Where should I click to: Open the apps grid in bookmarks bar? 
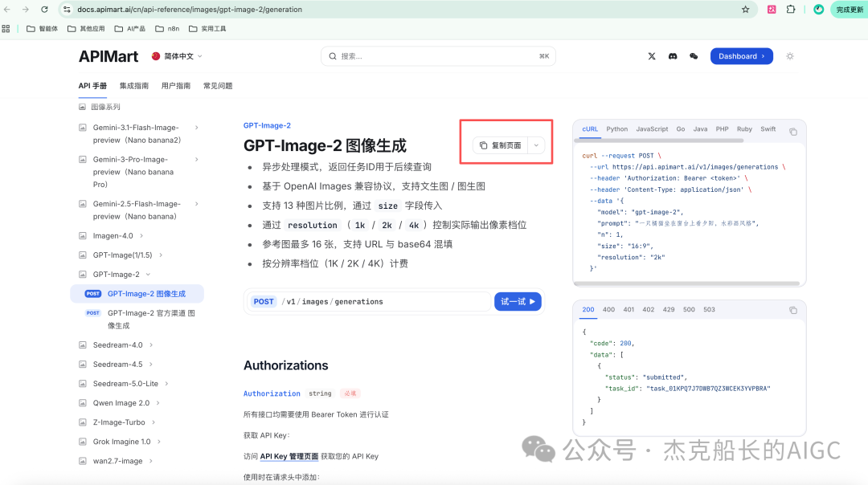point(6,29)
